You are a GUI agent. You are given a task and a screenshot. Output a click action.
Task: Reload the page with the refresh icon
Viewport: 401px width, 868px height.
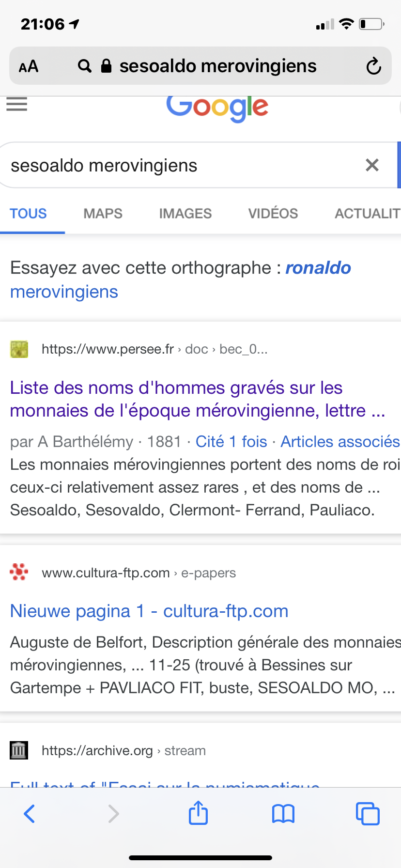click(373, 66)
